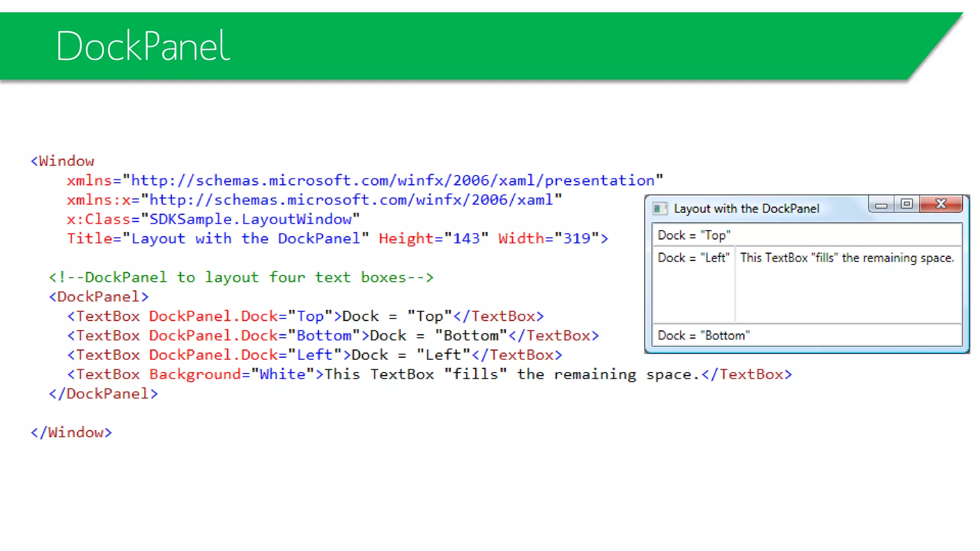Screen dimensions: 980x551
Task: Click the xaml/presentation namespace URL
Action: click(x=392, y=181)
